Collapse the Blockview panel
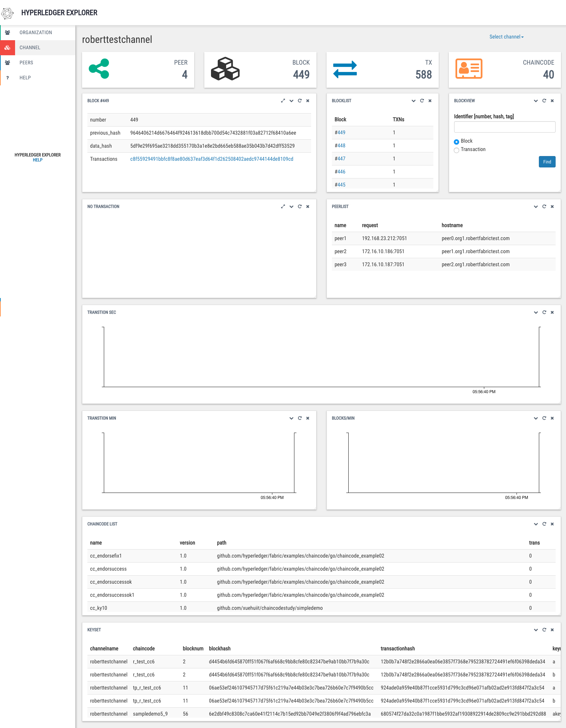Screen dimensions: 566x728 [x=536, y=101]
